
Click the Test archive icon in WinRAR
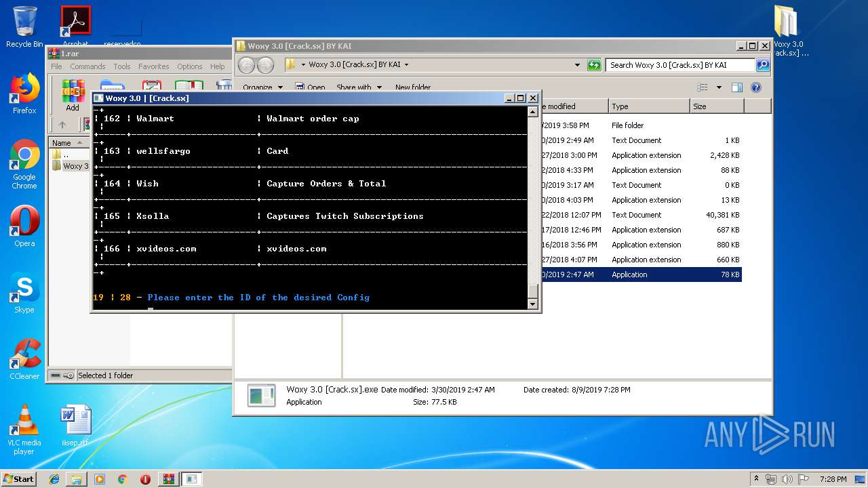152,86
